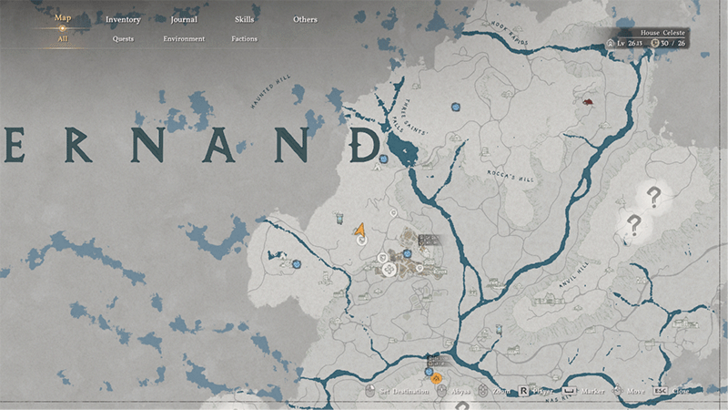
Task: Click the Zoom control hint
Action: click(494, 391)
